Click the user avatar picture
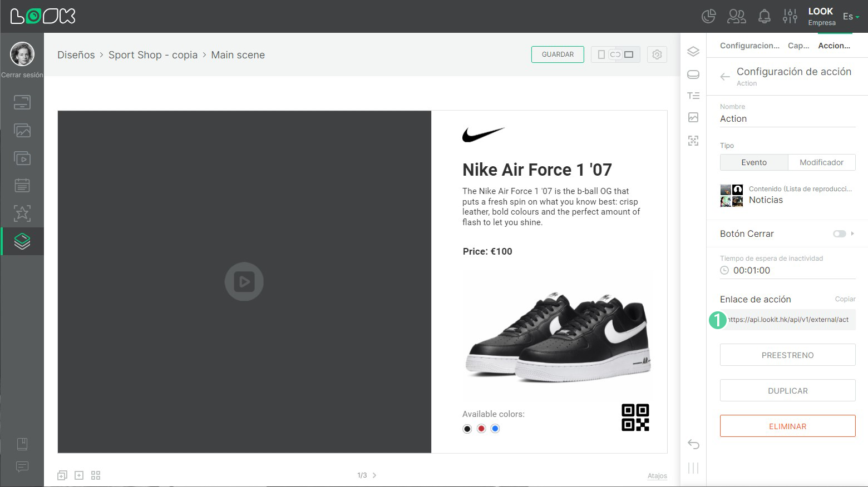The height and width of the screenshot is (487, 868). [x=22, y=54]
